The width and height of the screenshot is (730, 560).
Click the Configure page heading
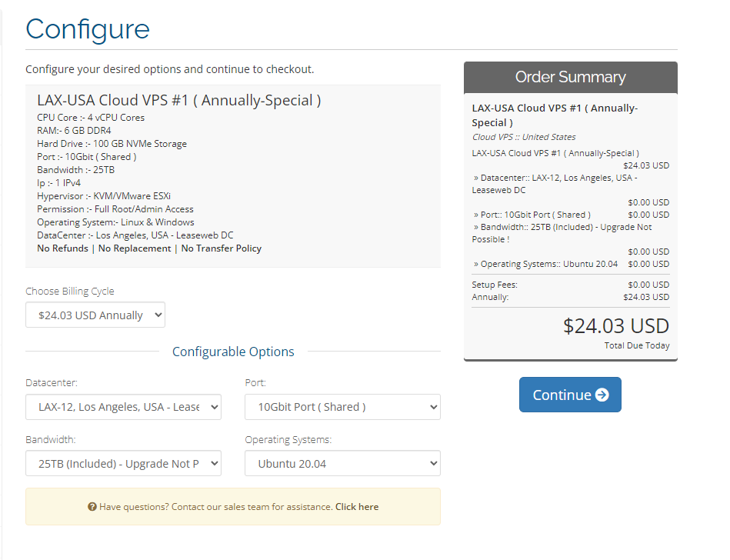(x=88, y=29)
